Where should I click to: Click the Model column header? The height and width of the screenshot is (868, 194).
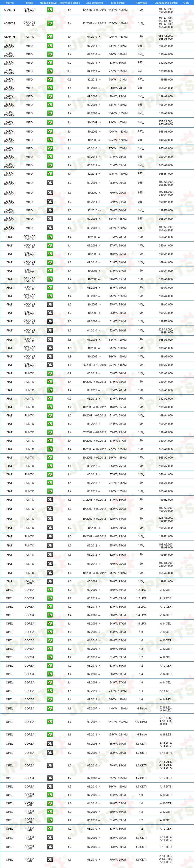tap(29, 3)
